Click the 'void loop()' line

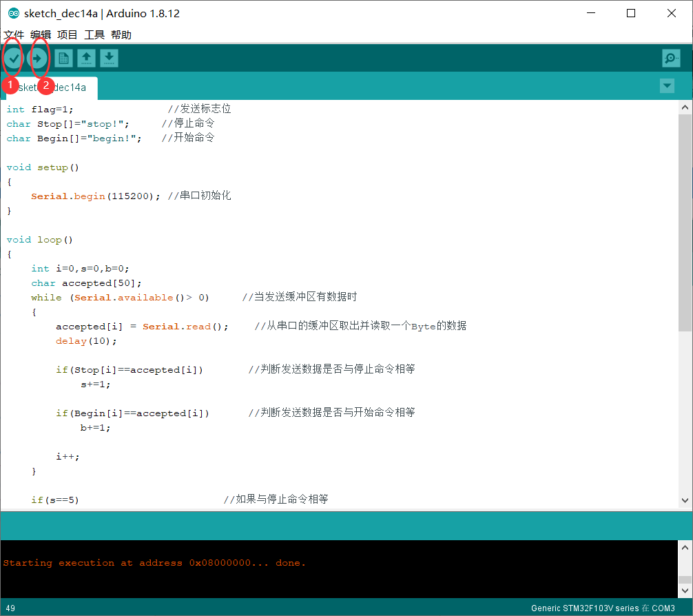coord(39,240)
